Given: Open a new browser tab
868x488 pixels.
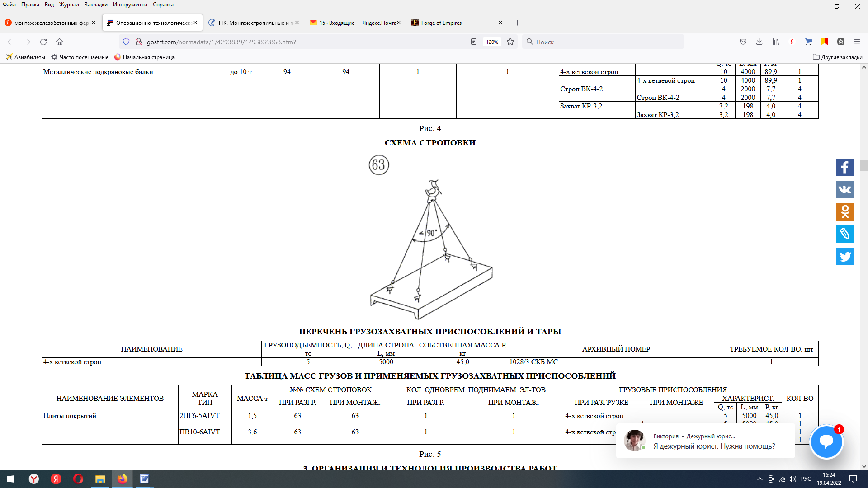Looking at the screenshot, I should (518, 23).
